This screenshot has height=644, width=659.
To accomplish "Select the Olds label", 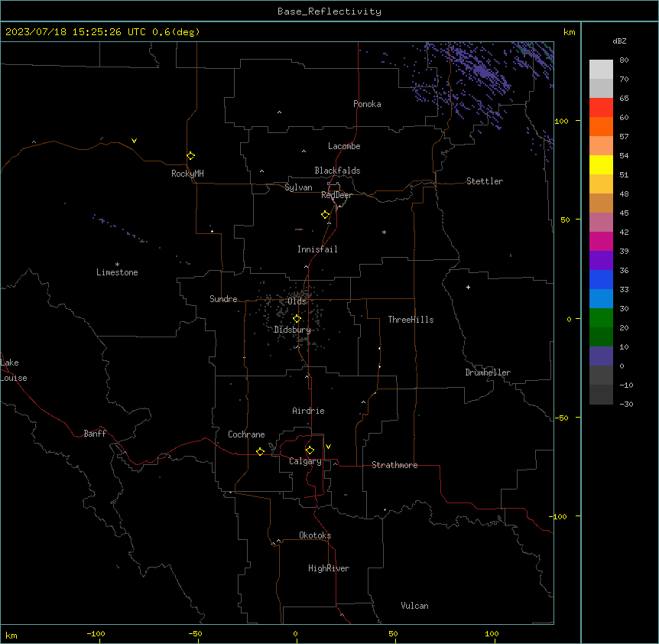I will (x=297, y=301).
